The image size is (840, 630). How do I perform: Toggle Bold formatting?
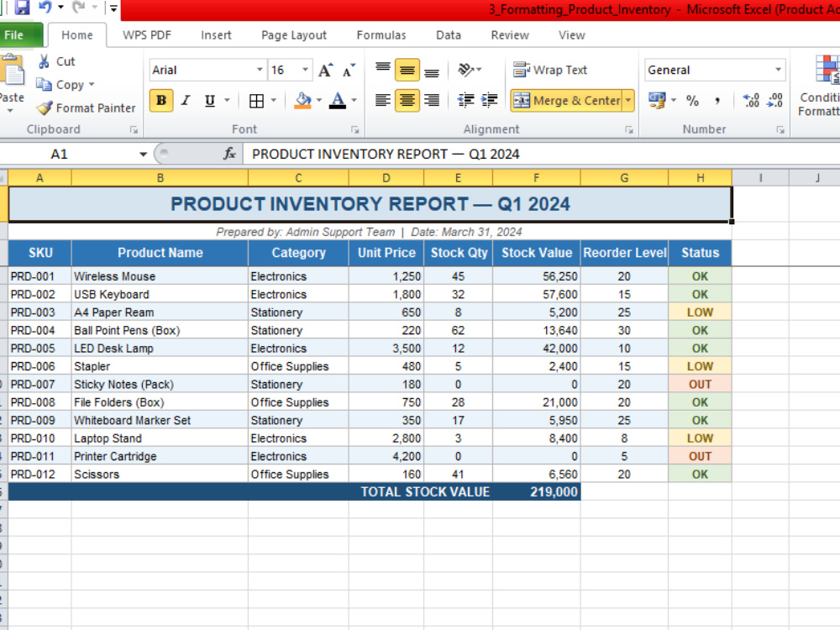point(161,101)
